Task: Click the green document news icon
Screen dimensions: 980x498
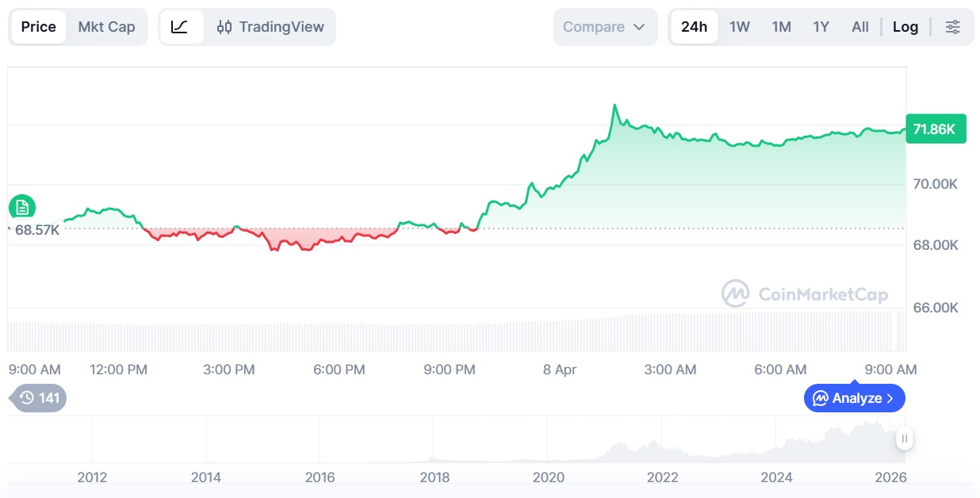Action: pos(22,208)
